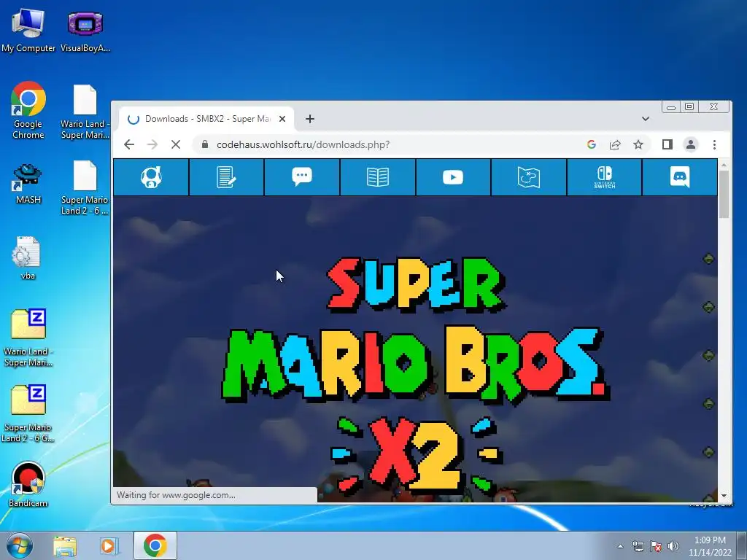This screenshot has width=747, height=560.
Task: Click the page scrollbar thumb
Action: click(724, 194)
